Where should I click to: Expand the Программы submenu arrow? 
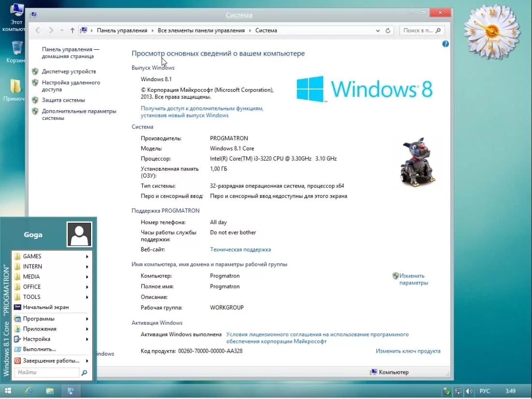point(87,319)
